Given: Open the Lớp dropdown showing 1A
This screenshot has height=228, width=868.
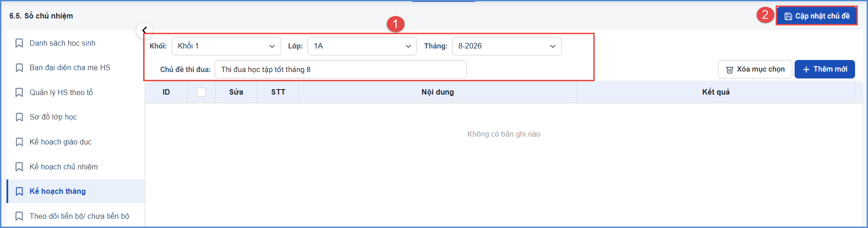Looking at the screenshot, I should (x=362, y=46).
